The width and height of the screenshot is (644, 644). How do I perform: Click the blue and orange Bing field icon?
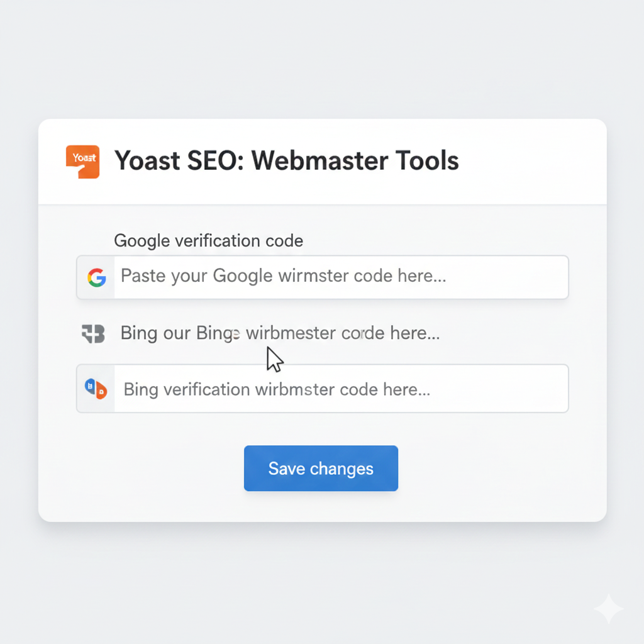coord(96,389)
